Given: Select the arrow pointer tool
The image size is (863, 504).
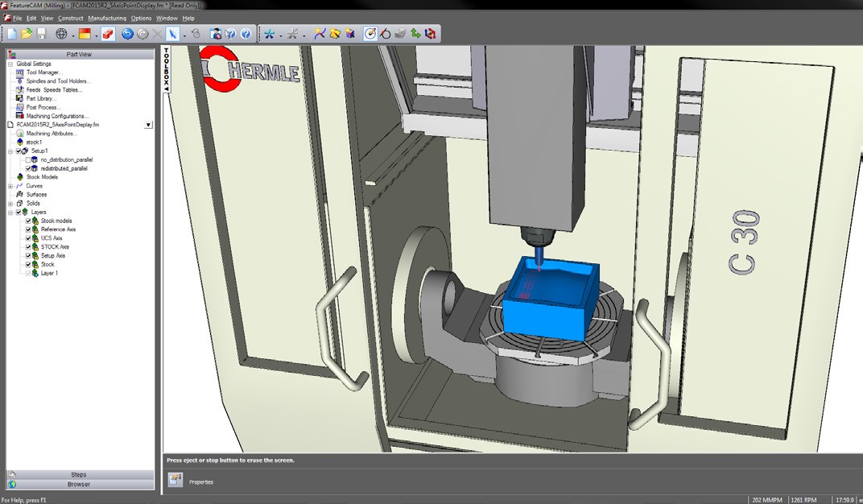Looking at the screenshot, I should tap(172, 34).
